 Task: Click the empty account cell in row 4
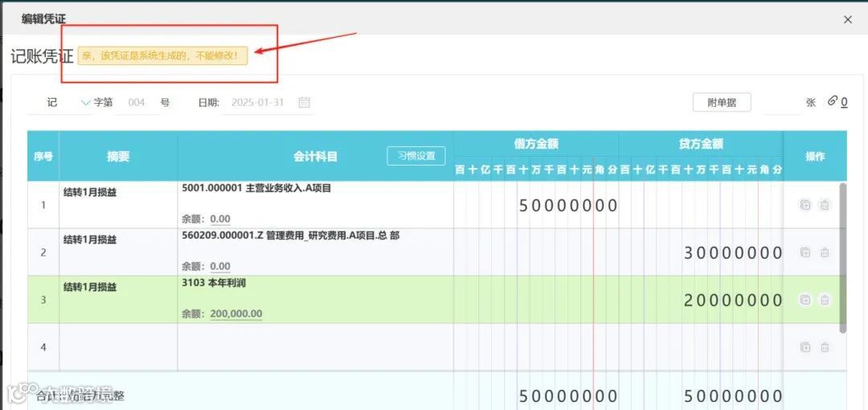(316, 347)
